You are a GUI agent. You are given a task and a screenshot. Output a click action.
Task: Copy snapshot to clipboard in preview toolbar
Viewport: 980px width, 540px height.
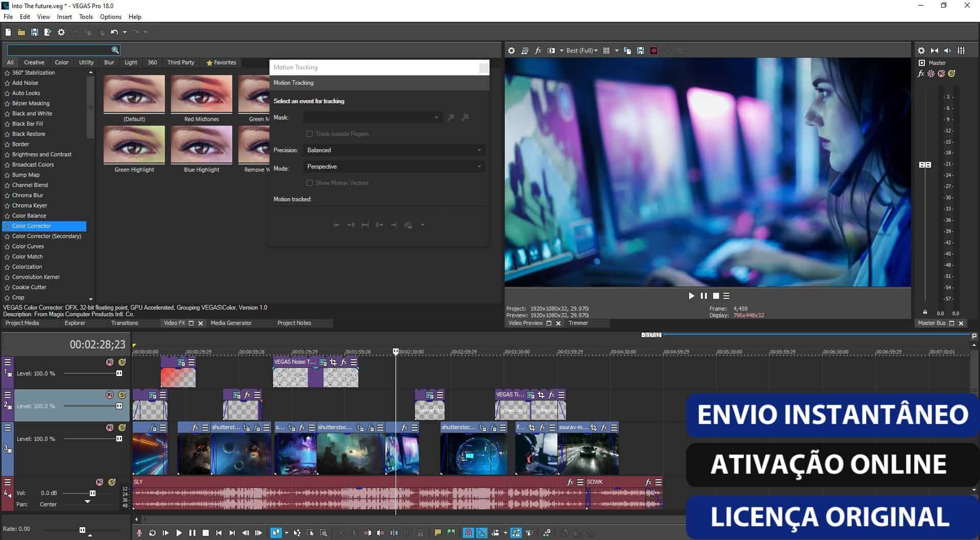tap(627, 51)
